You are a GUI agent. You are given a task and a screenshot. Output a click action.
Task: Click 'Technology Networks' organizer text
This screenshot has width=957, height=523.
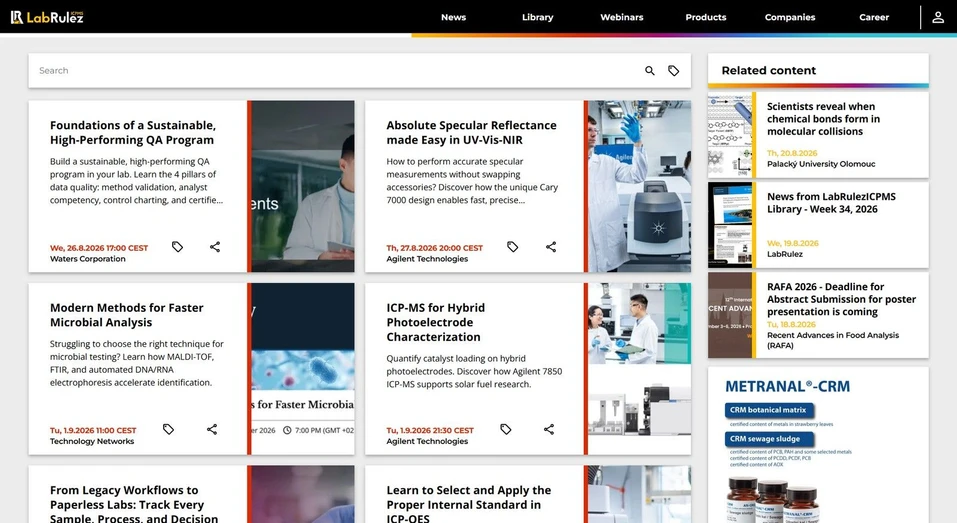(92, 441)
